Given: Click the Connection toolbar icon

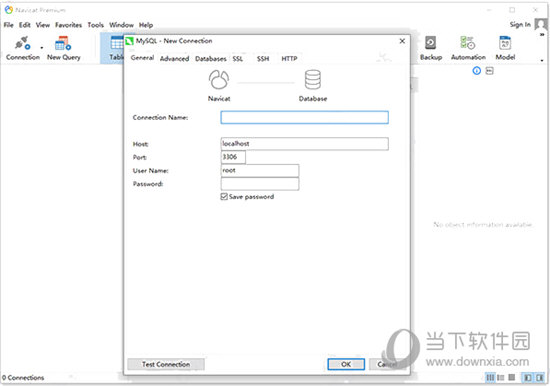Looking at the screenshot, I should click(x=23, y=48).
